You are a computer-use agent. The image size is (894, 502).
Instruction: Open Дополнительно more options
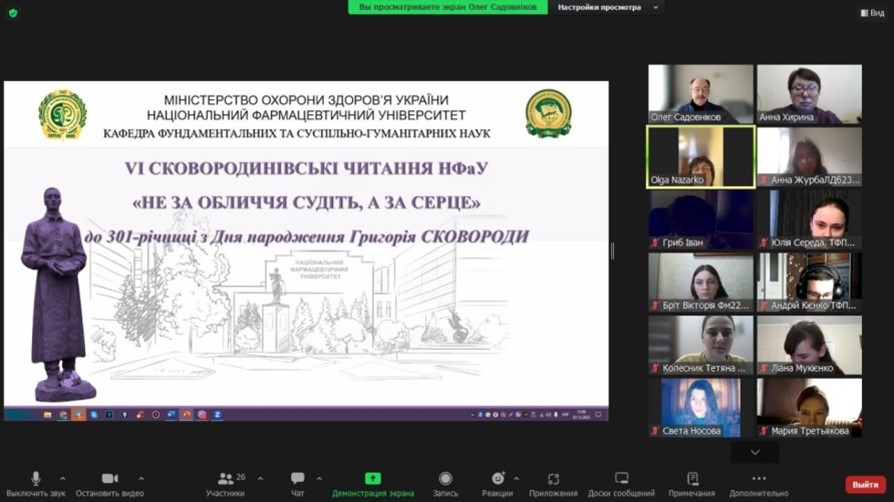point(759,484)
